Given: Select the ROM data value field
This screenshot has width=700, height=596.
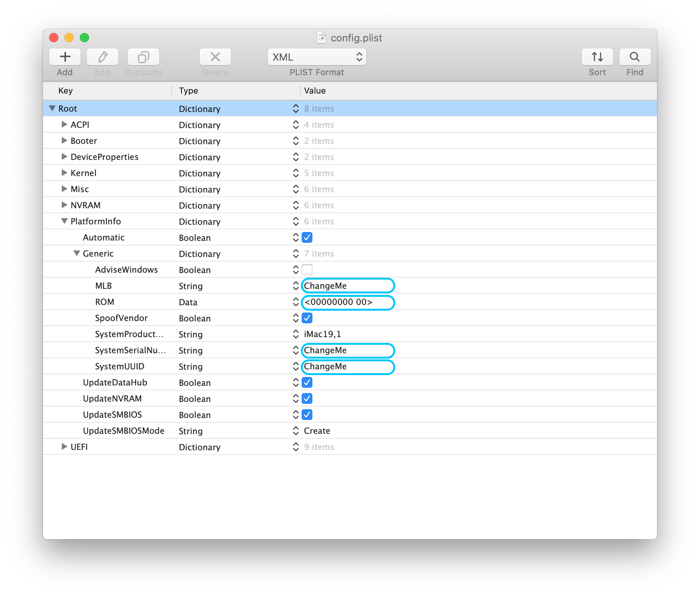Looking at the screenshot, I should pos(348,302).
